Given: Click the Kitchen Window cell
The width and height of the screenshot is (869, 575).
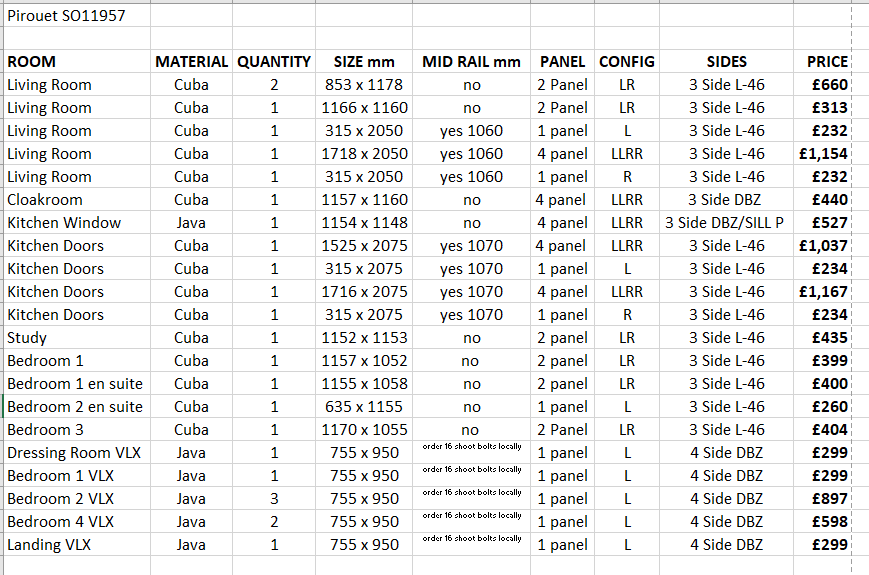Looking at the screenshot, I should (64, 223).
